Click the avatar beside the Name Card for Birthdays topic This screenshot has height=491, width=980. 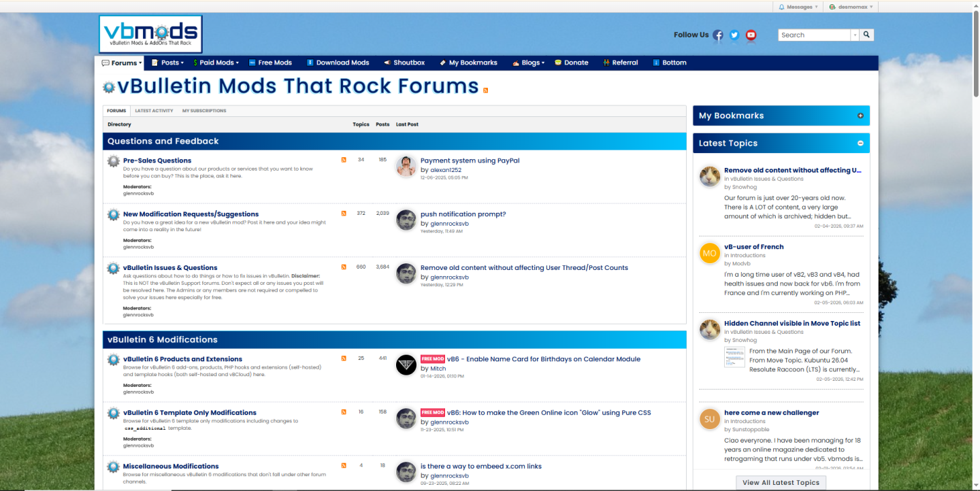click(406, 365)
